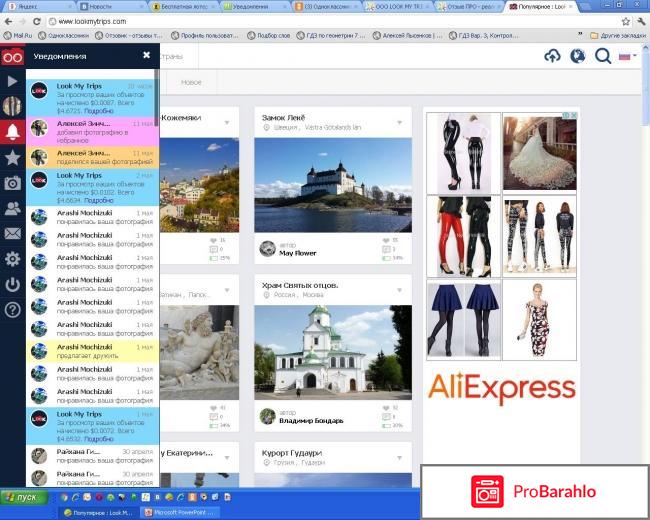Open the user avatar in sidebar
Image resolution: width=650 pixels, height=520 pixels.
[x=12, y=106]
